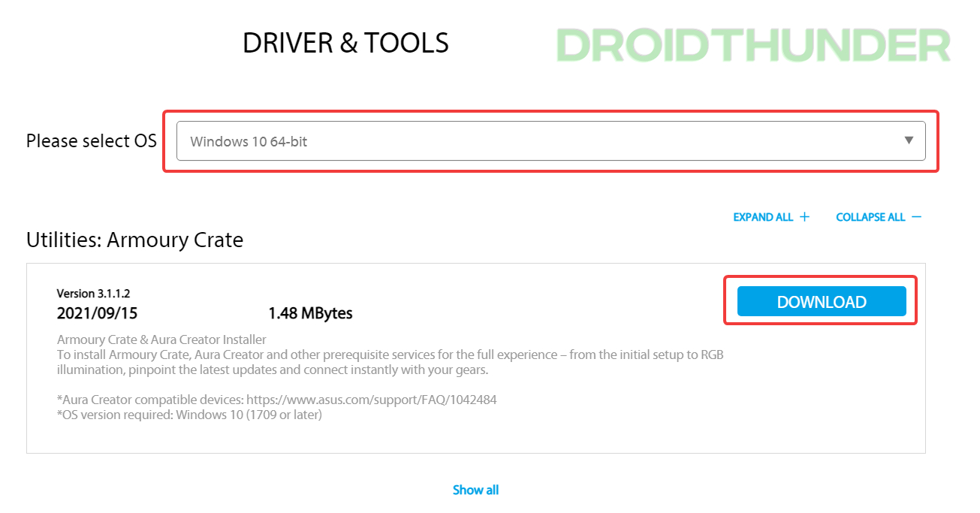This screenshot has width=980, height=513.
Task: Click Armoury Crate & Aura Creator Installer title
Action: click(x=161, y=339)
